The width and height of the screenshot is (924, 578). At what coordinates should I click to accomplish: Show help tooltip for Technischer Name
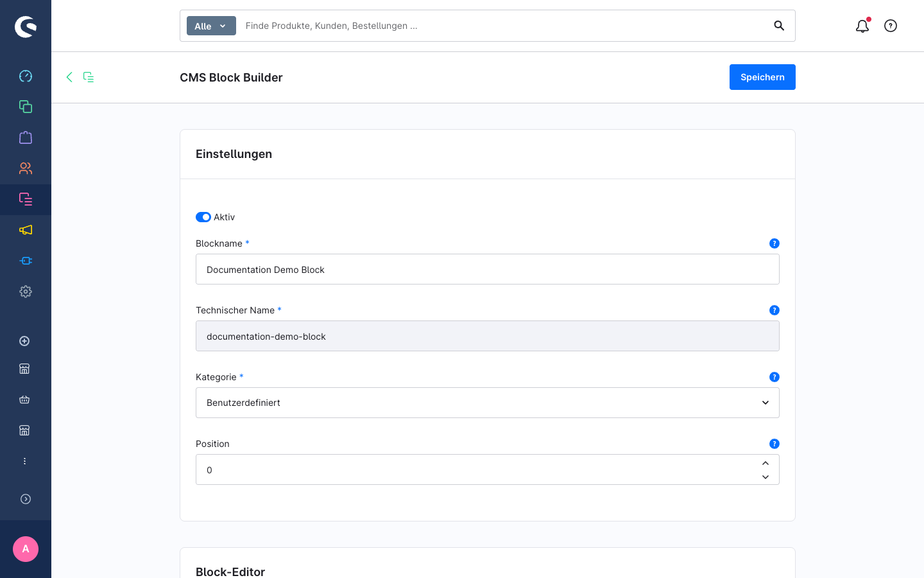coord(774,310)
